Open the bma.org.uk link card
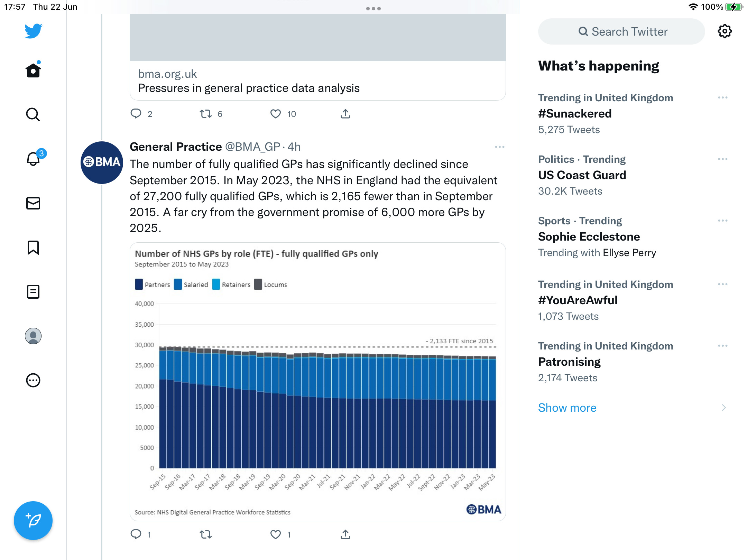Screen dimensions: 747x560 tap(317, 57)
